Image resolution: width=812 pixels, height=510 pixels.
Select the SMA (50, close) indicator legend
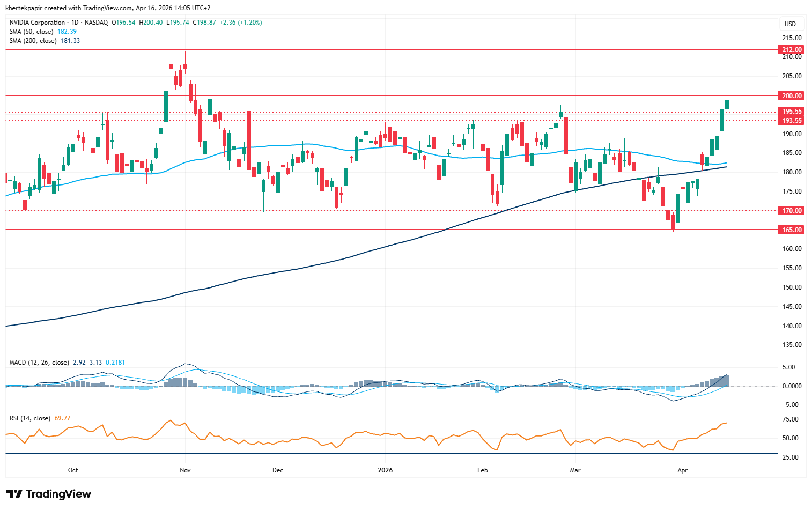[x=31, y=32]
